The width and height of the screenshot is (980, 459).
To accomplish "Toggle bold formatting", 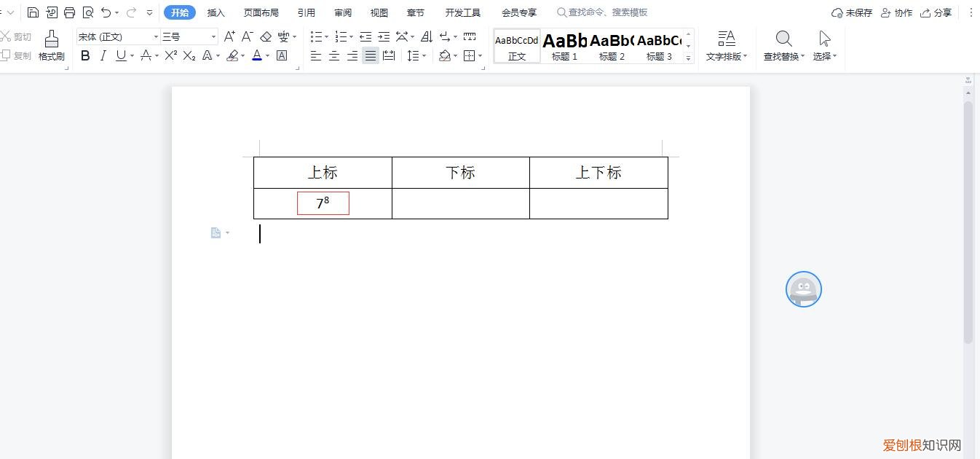I will (x=85, y=55).
